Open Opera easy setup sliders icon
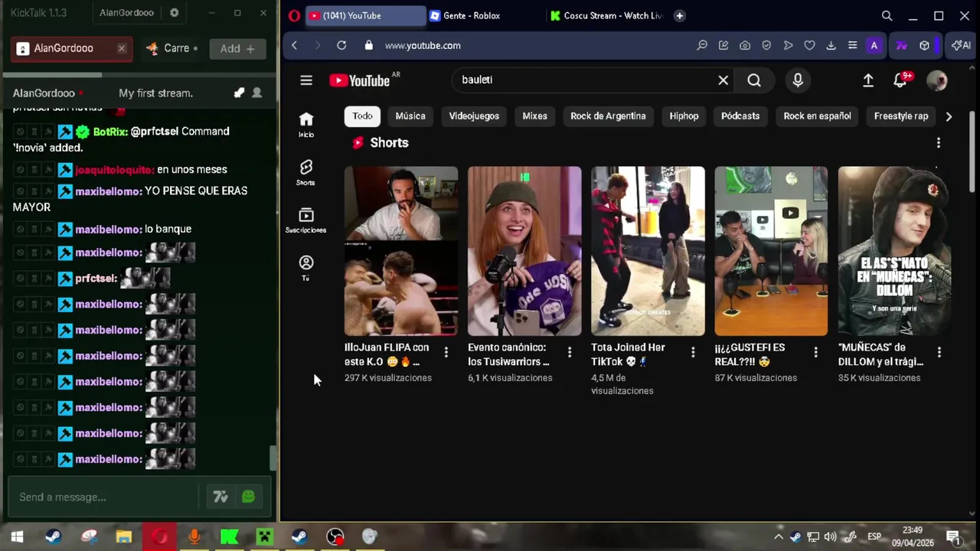The image size is (980, 551). (852, 45)
